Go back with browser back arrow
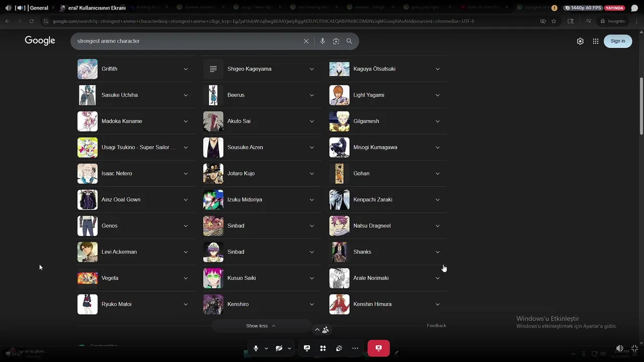Viewport: 644px width, 362px height. click(8, 21)
